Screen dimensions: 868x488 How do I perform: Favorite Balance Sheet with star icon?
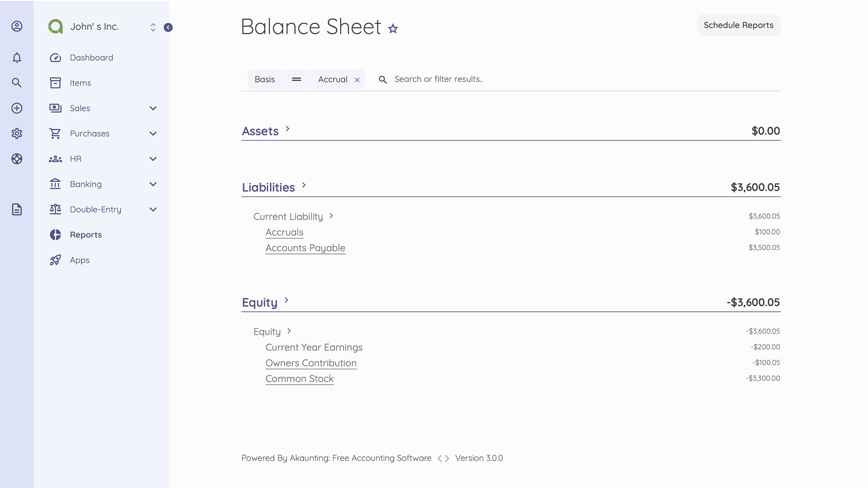[393, 29]
